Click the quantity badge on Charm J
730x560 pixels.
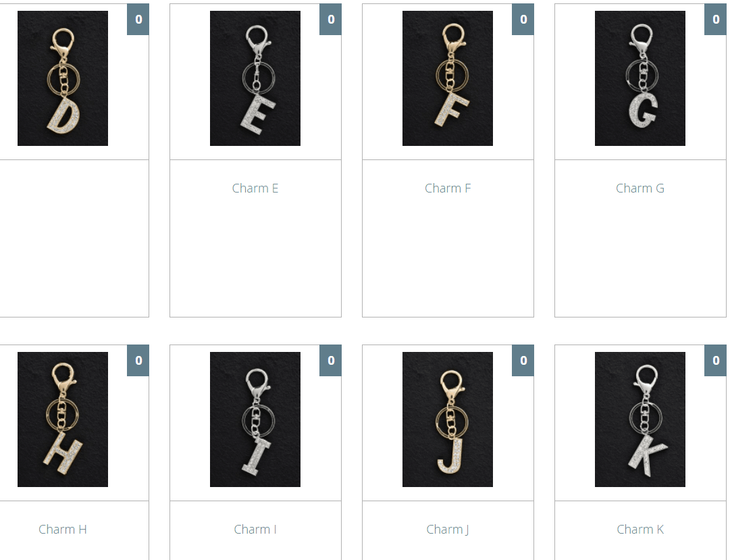click(523, 360)
